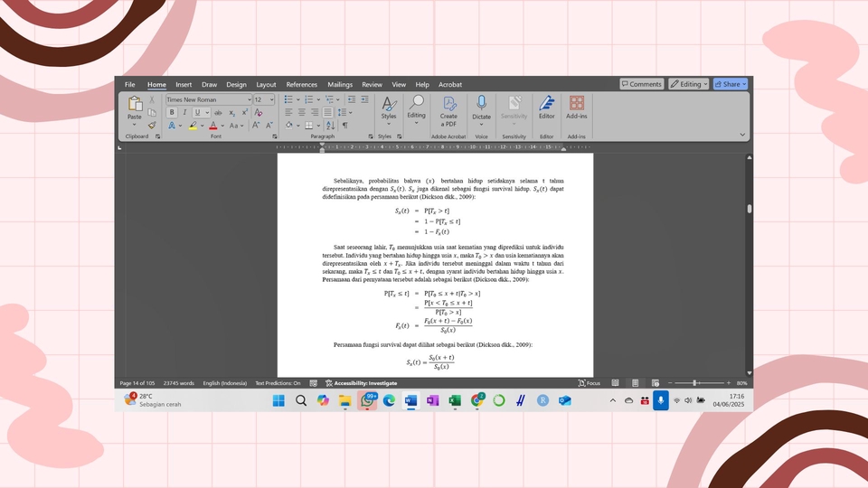868x488 pixels.
Task: Align text left
Action: click(288, 112)
